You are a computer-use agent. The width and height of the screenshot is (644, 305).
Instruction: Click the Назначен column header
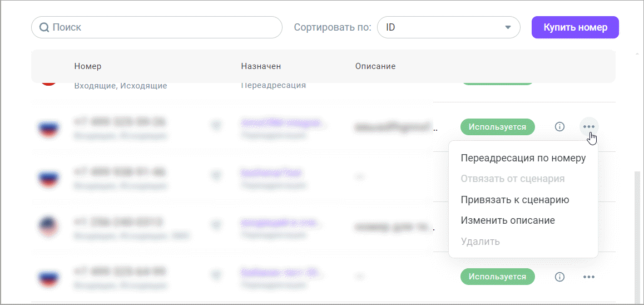pyautogui.click(x=261, y=66)
